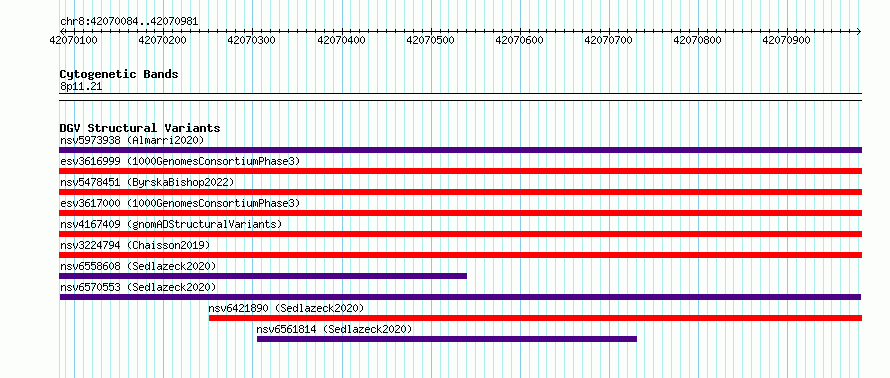
Task: Select the red bar for nsv6421890
Action: (x=535, y=318)
